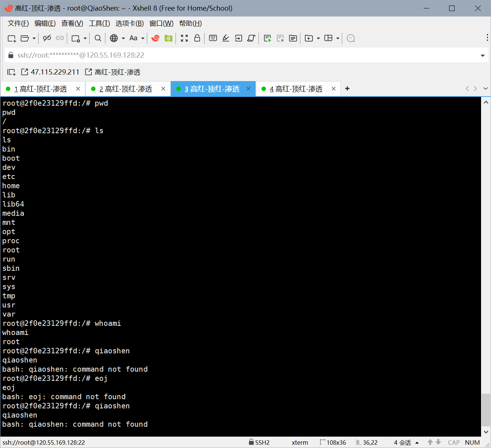Expand the address bar history dropdown
This screenshot has height=448, width=491.
[x=483, y=55]
